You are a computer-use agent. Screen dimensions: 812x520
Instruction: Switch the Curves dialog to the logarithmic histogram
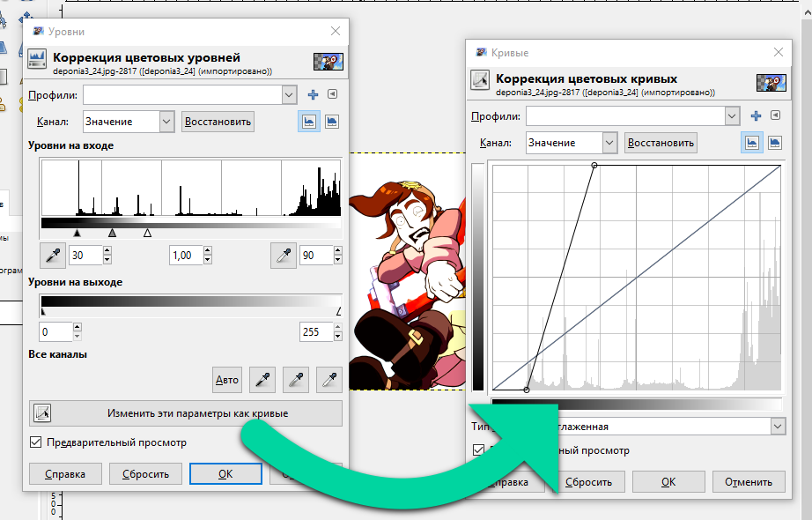(x=775, y=142)
